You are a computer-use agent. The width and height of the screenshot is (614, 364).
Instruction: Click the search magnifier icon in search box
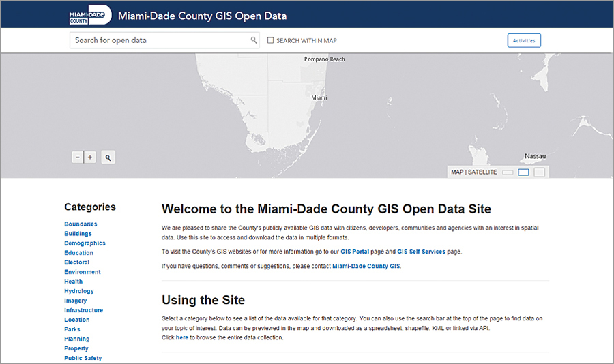254,40
